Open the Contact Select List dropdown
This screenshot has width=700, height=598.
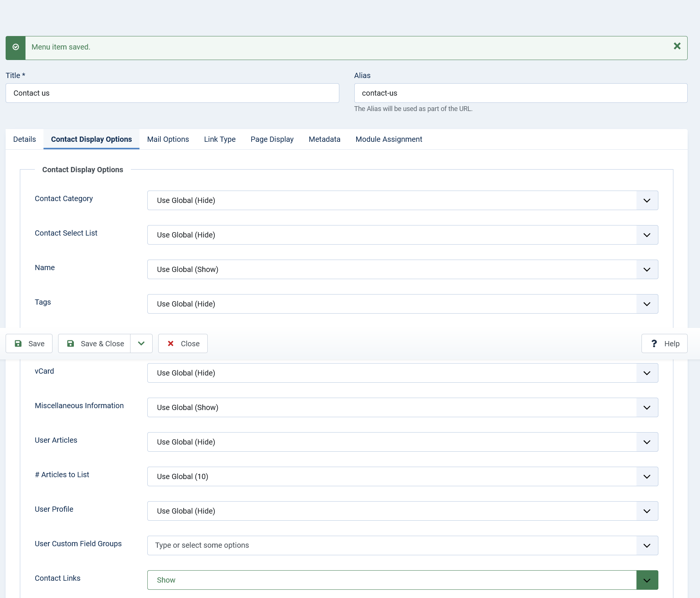tap(402, 235)
